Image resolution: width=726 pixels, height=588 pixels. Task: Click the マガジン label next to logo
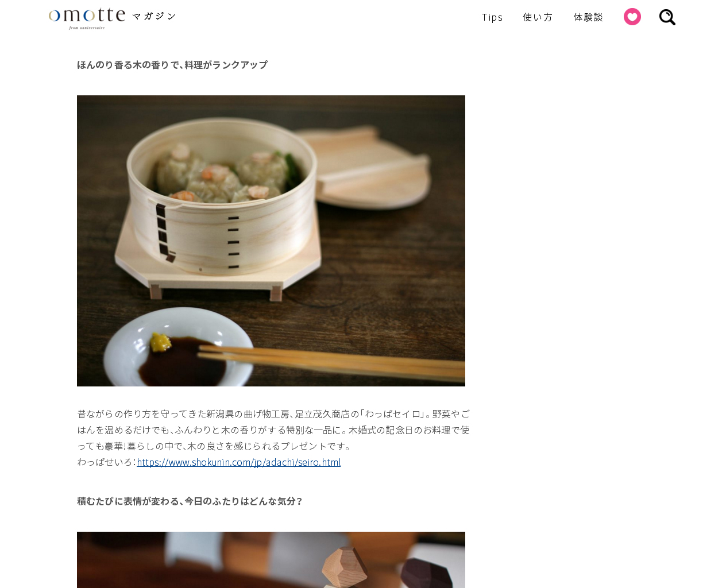pyautogui.click(x=154, y=16)
